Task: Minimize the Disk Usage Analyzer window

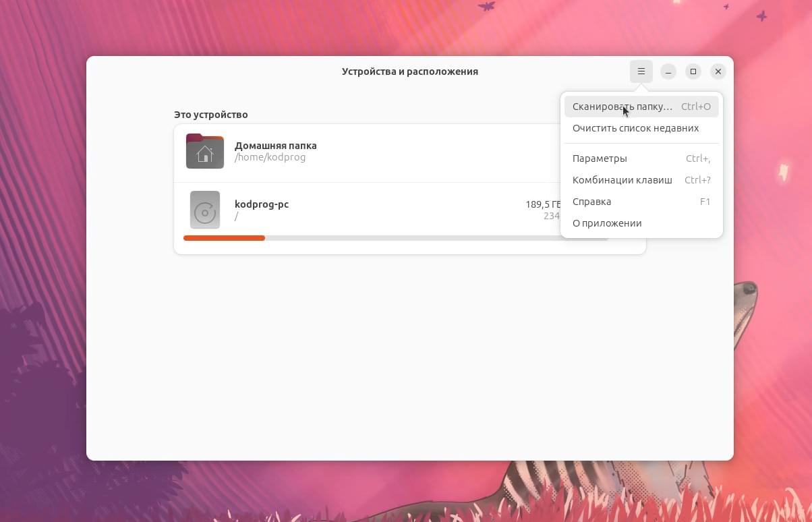Action: (668, 71)
